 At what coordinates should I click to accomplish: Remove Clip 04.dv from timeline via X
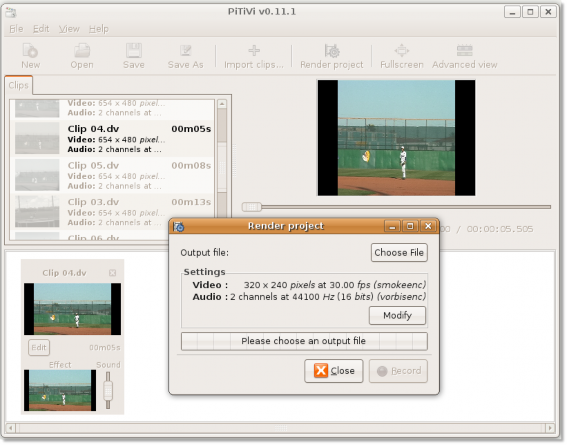(112, 273)
